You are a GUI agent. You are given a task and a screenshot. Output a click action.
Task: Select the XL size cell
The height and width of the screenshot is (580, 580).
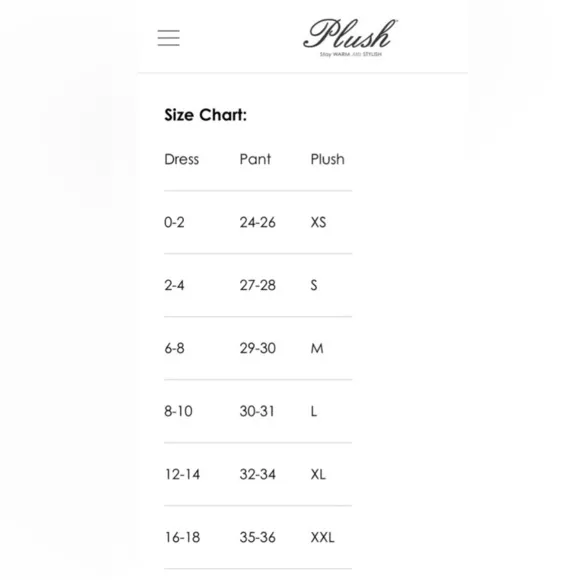point(318,474)
